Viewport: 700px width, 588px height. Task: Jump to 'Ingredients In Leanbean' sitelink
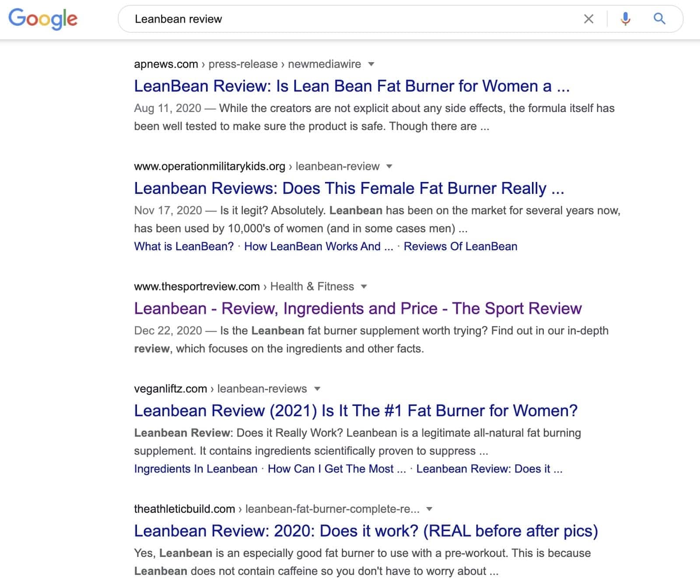click(x=196, y=469)
